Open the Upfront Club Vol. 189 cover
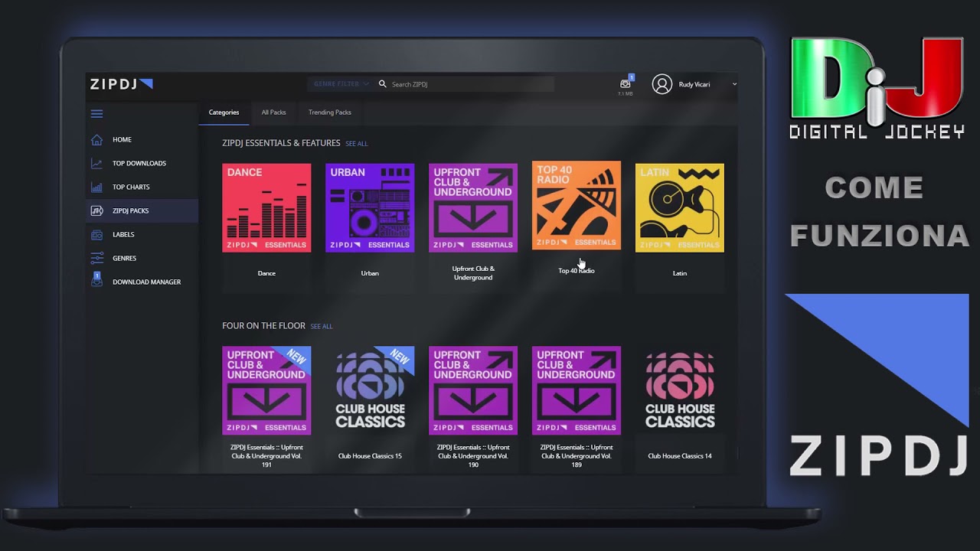 click(x=577, y=390)
